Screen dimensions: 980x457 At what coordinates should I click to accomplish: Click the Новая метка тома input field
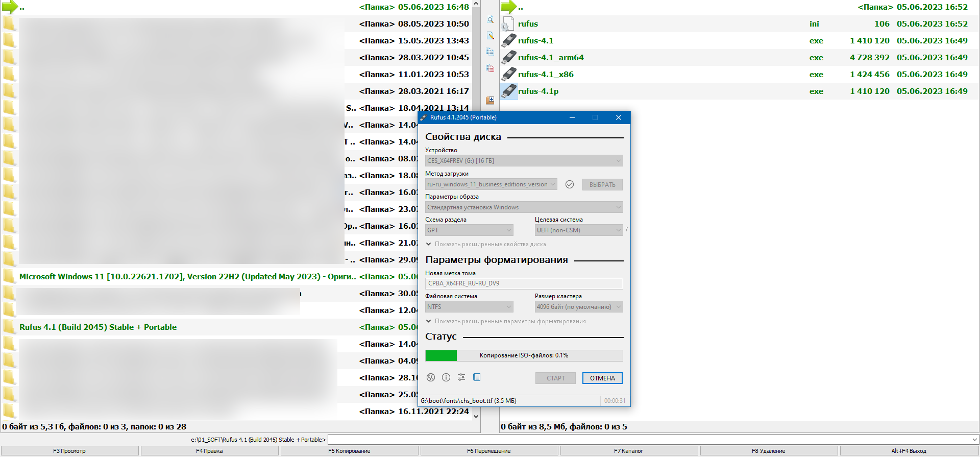click(x=524, y=283)
